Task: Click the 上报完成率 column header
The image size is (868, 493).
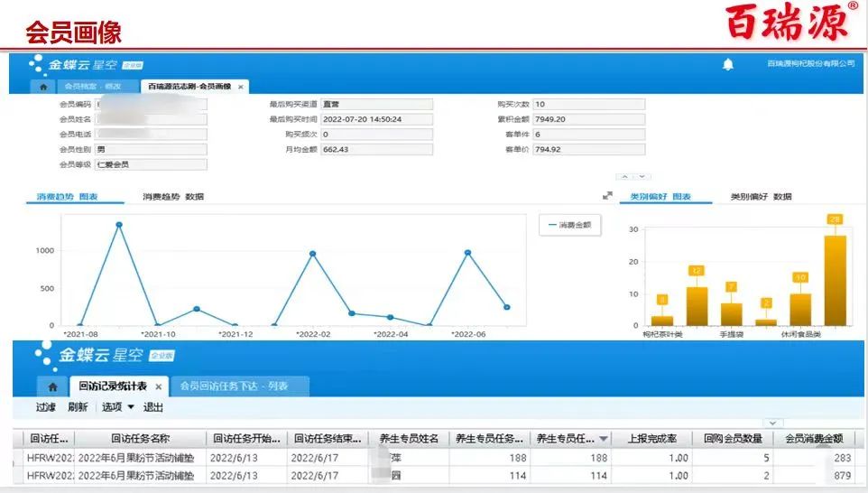Action: tap(652, 439)
